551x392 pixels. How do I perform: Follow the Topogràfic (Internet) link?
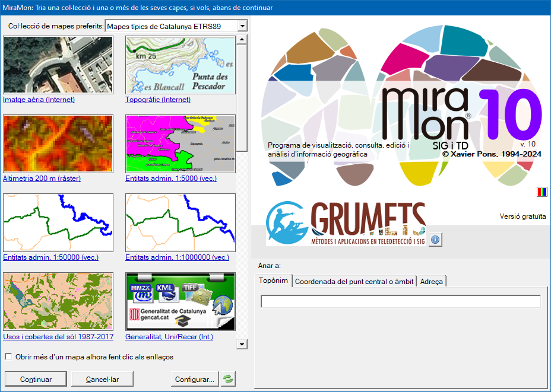coord(158,100)
